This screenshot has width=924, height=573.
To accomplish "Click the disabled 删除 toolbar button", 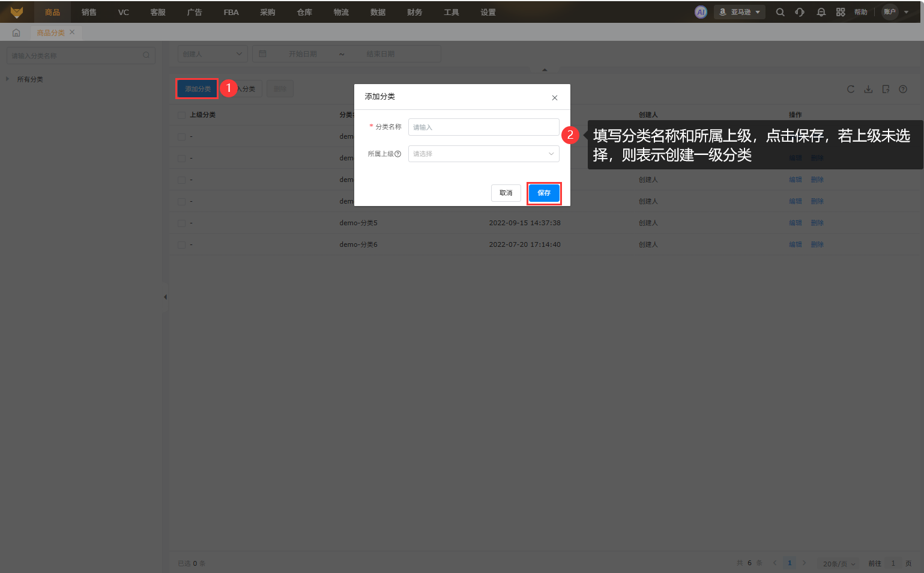I will click(280, 89).
